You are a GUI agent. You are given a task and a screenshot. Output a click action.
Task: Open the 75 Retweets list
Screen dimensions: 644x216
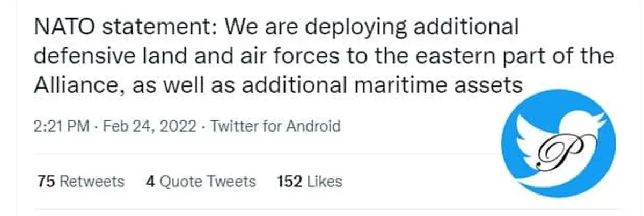tap(81, 181)
